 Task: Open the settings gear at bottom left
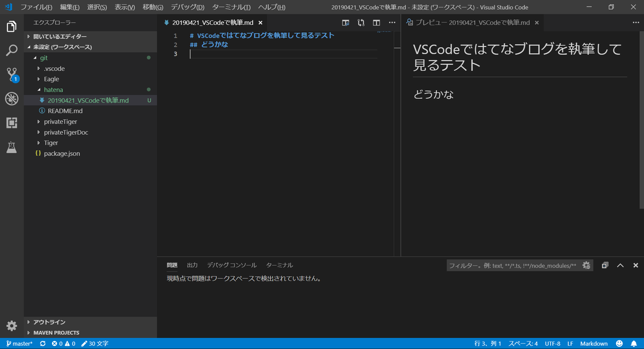(11, 326)
